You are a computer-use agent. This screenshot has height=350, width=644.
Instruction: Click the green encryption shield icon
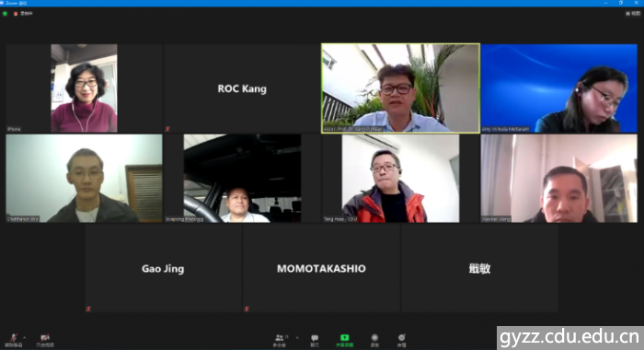tap(5, 14)
